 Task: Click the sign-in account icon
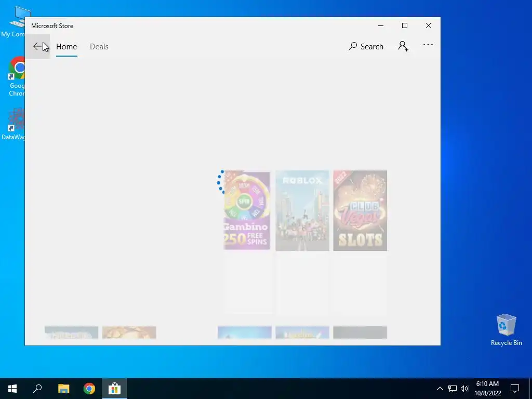pos(403,46)
